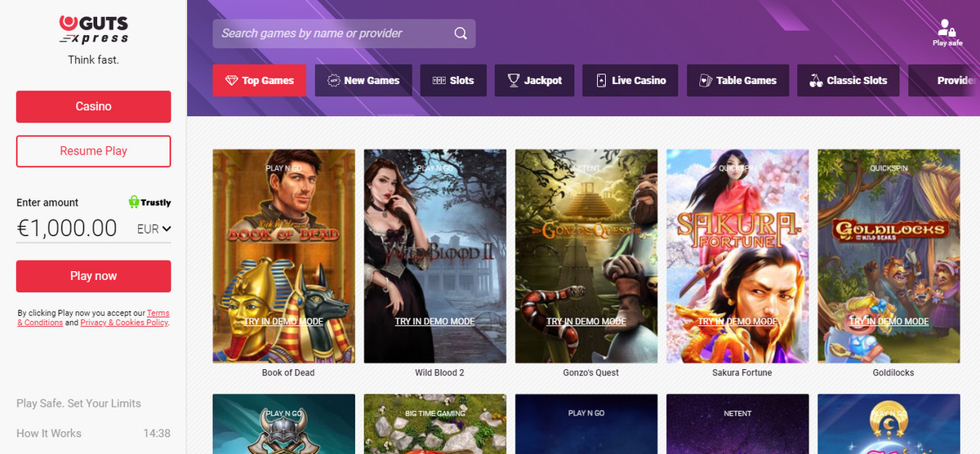Click the cherry icon on Classic Slots
The image size is (980, 454).
click(x=815, y=81)
